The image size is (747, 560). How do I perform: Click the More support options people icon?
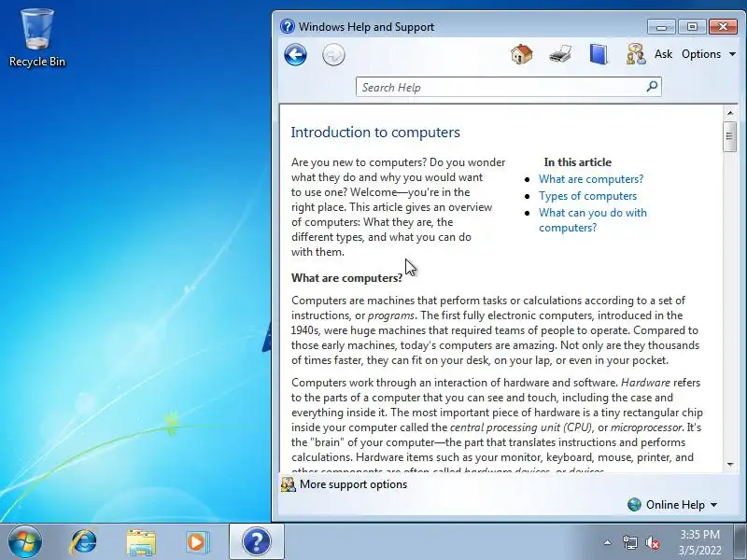289,484
